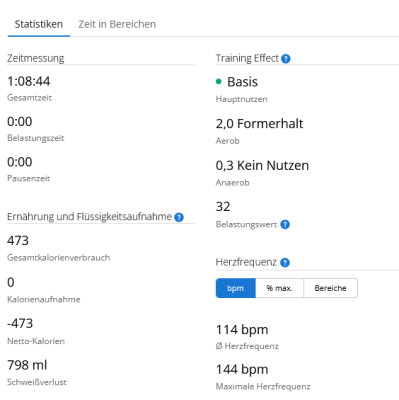Click the Basis Hauptnutzen value
This screenshot has width=399, height=400.
pos(242,82)
